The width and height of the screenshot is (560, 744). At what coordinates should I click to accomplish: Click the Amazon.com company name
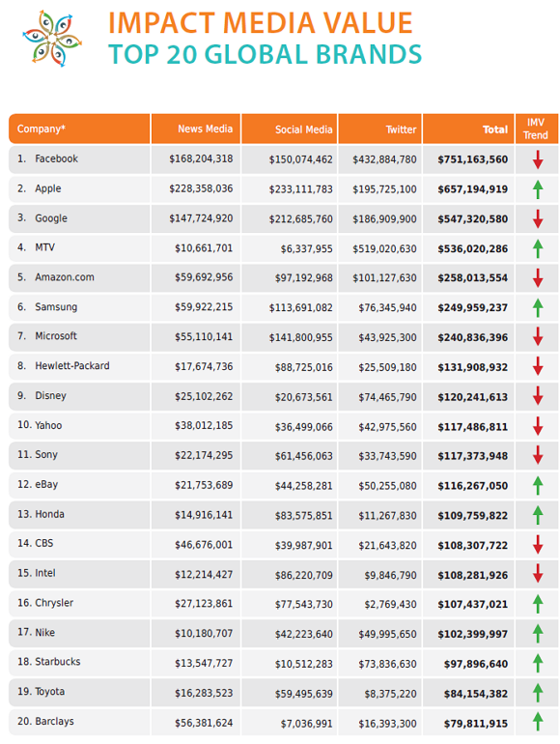65,277
